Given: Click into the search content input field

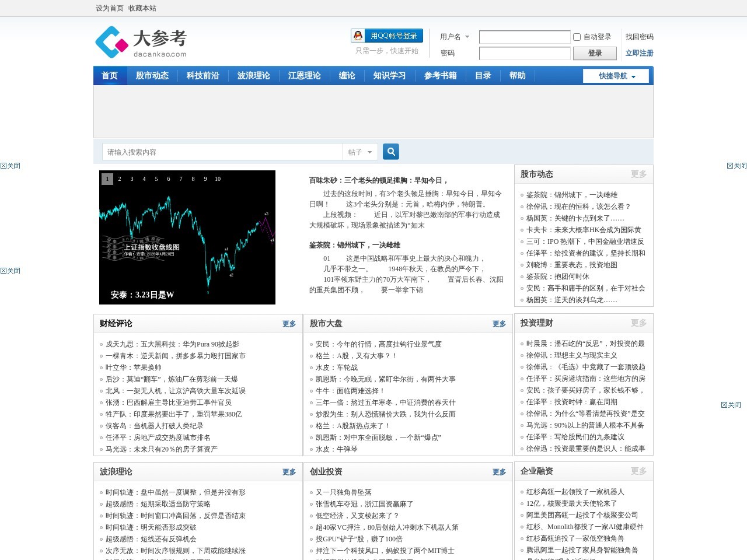Looking at the screenshot, I should click(x=222, y=152).
